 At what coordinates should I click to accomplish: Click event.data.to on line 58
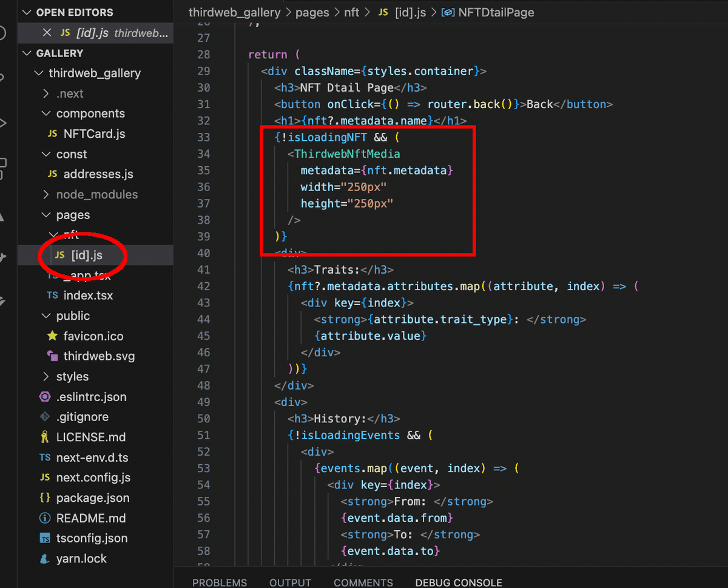point(390,551)
